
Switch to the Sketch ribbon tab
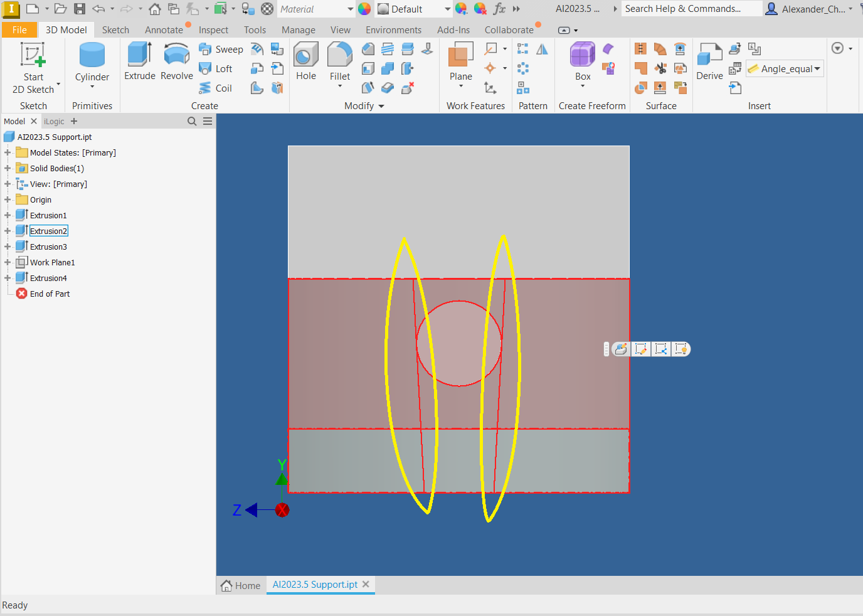[x=115, y=29]
